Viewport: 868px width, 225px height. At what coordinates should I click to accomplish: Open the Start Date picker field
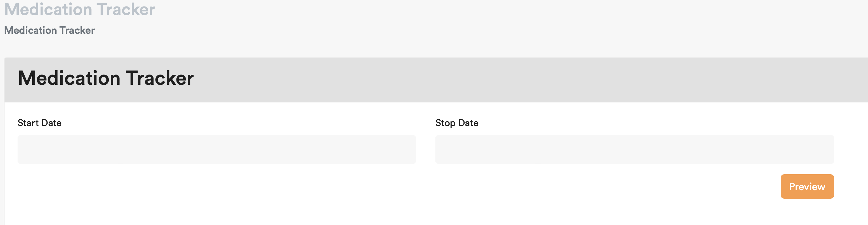[x=216, y=150]
